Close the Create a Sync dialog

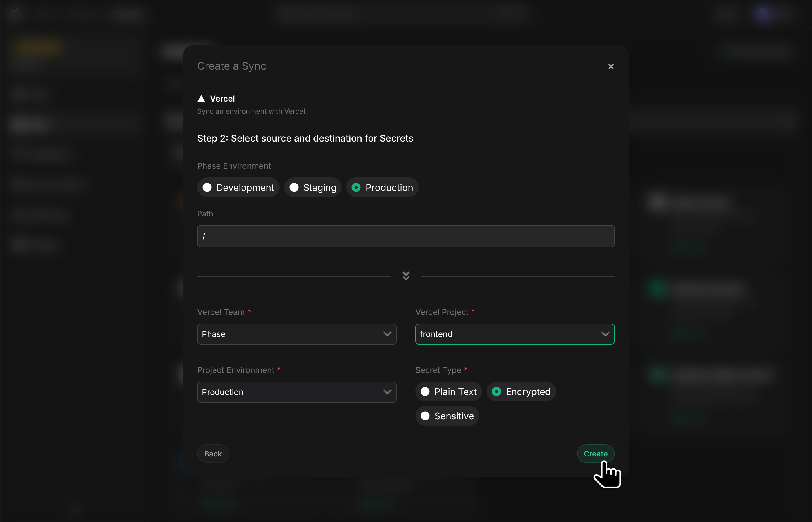(611, 66)
